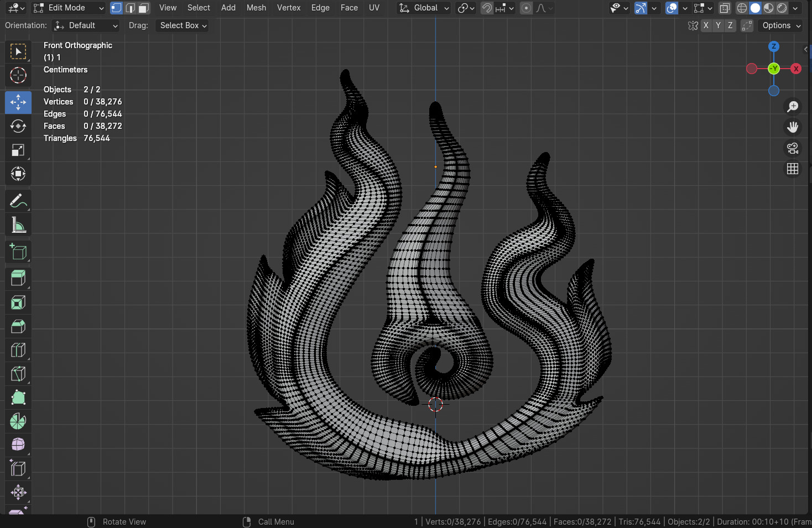
Task: Expand the Options dropdown
Action: pyautogui.click(x=780, y=25)
